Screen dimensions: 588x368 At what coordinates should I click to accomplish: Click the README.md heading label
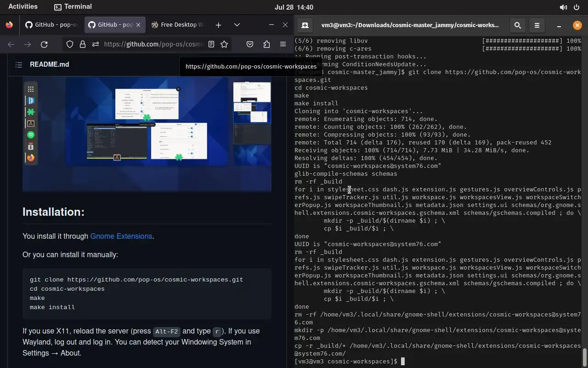[50, 64]
